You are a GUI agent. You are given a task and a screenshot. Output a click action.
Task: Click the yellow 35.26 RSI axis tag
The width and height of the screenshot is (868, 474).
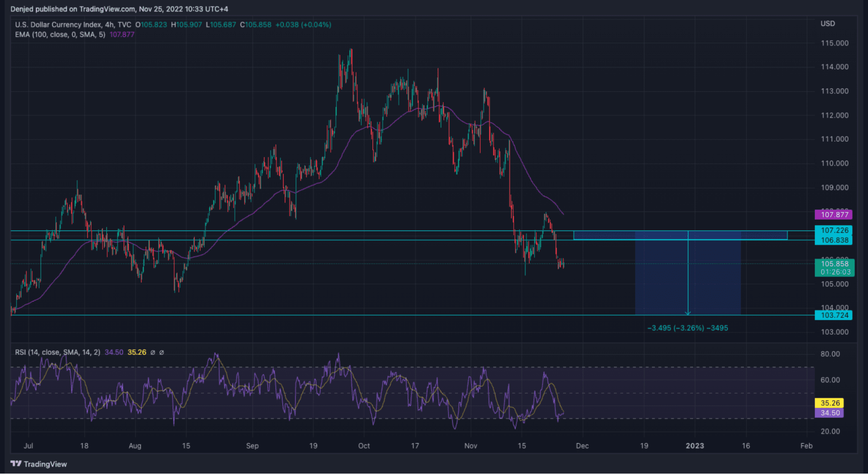(829, 403)
